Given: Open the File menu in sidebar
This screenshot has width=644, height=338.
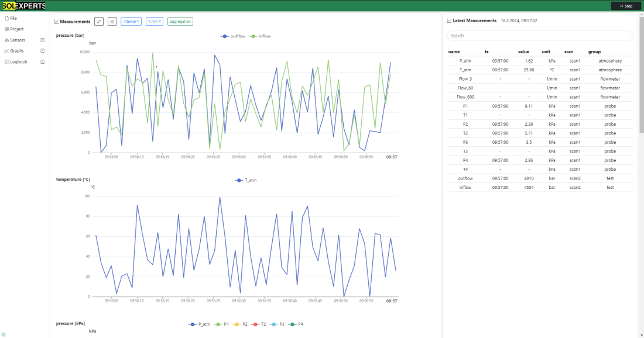Looking at the screenshot, I should point(11,19).
